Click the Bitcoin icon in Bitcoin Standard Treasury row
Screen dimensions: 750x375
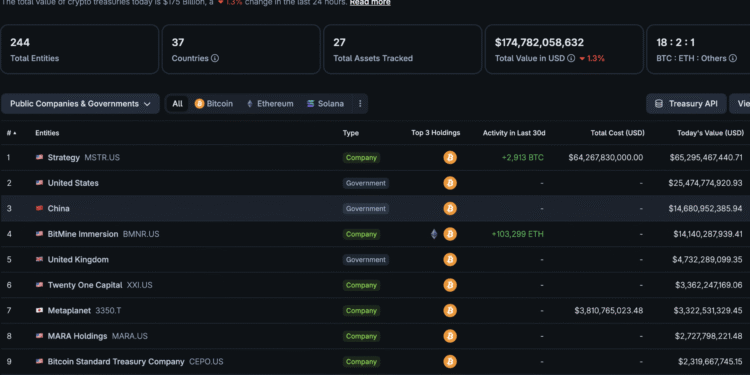click(450, 362)
